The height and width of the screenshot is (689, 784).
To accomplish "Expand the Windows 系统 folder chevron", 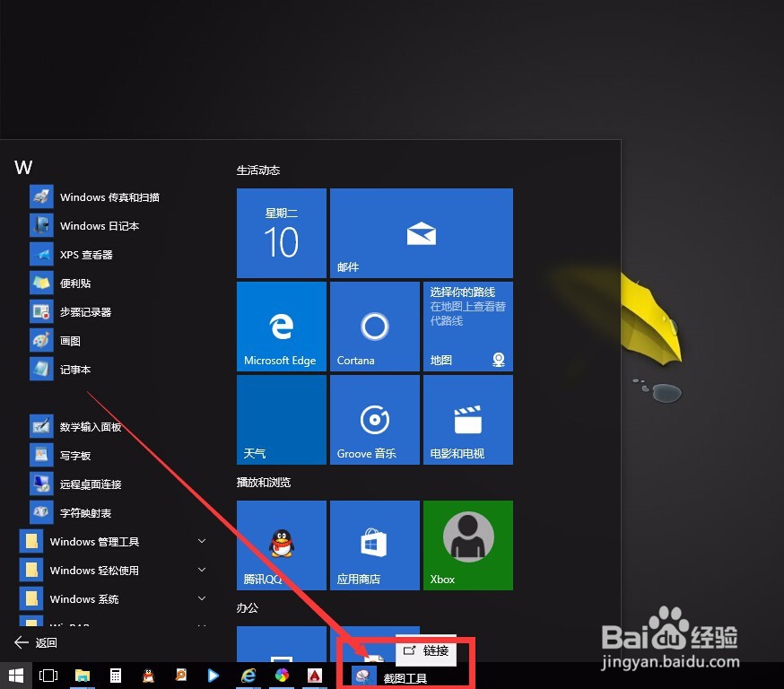I will 202,598.
